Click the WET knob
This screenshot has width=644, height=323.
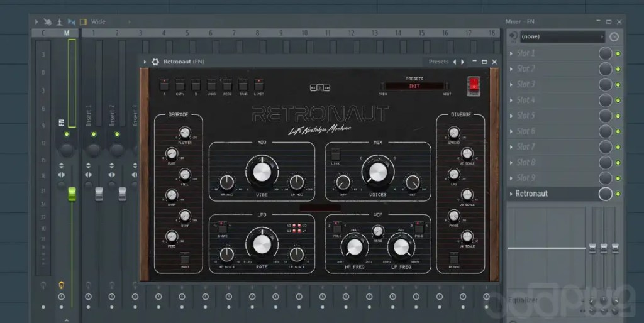[x=413, y=182]
